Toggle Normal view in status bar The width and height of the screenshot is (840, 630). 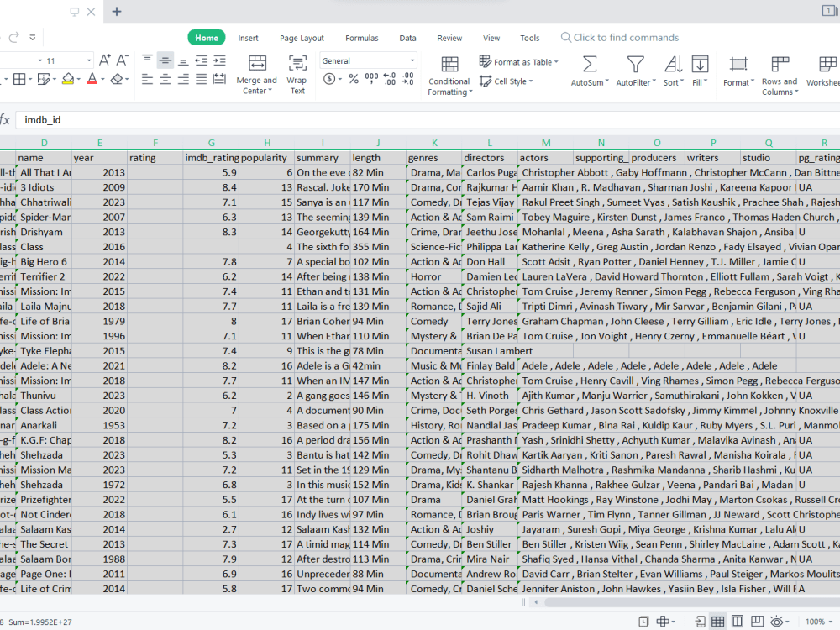point(718,622)
